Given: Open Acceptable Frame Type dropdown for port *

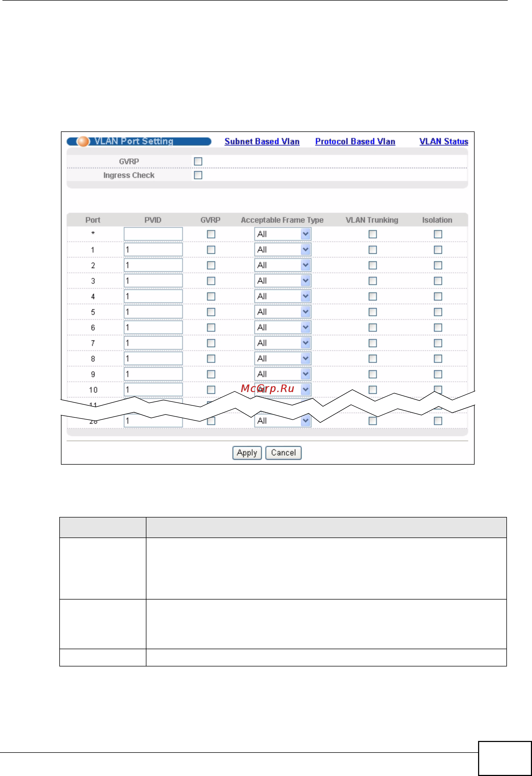Looking at the screenshot, I should 283,234.
